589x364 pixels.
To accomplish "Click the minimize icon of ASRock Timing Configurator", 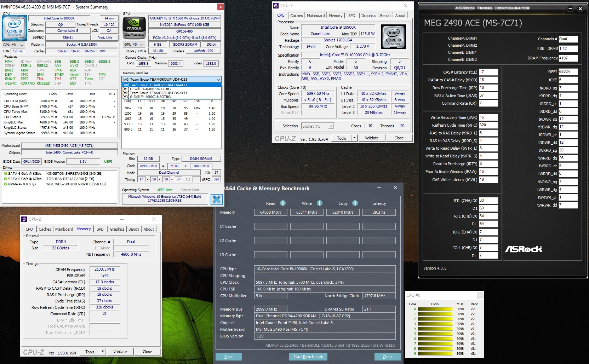I will [x=570, y=9].
